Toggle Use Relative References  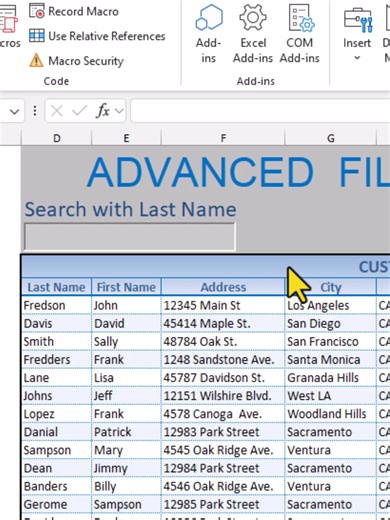tap(97, 36)
